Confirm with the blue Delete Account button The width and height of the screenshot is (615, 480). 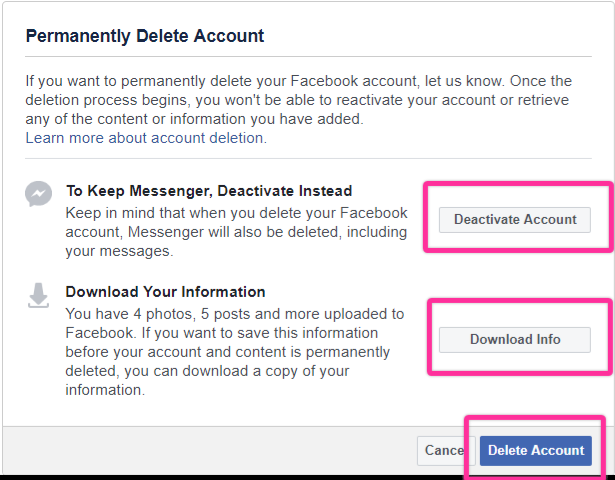tap(535, 450)
